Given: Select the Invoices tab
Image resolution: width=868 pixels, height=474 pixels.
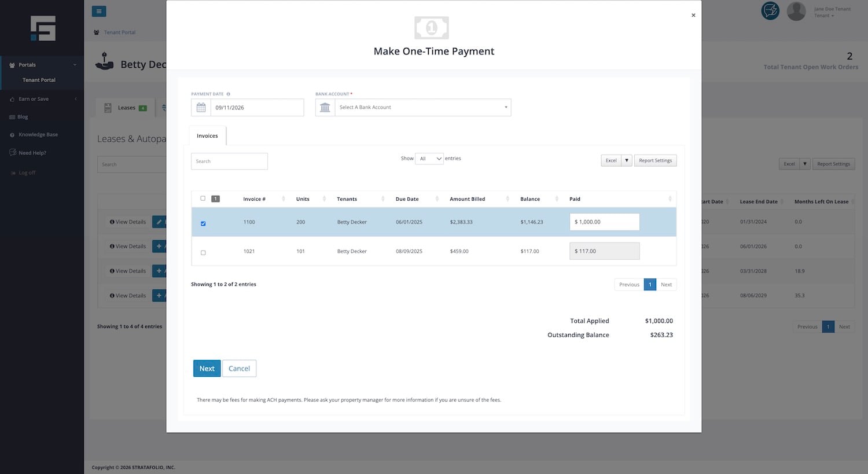Looking at the screenshot, I should click(x=207, y=136).
